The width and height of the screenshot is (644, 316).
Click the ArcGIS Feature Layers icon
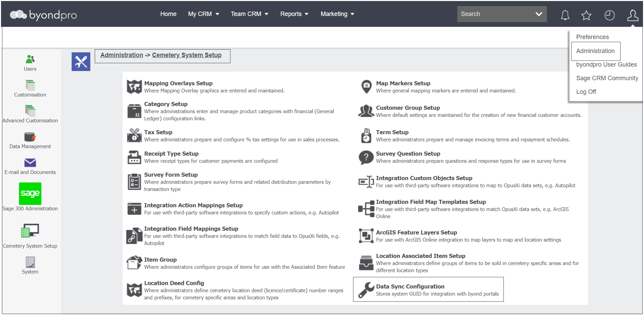coord(366,236)
